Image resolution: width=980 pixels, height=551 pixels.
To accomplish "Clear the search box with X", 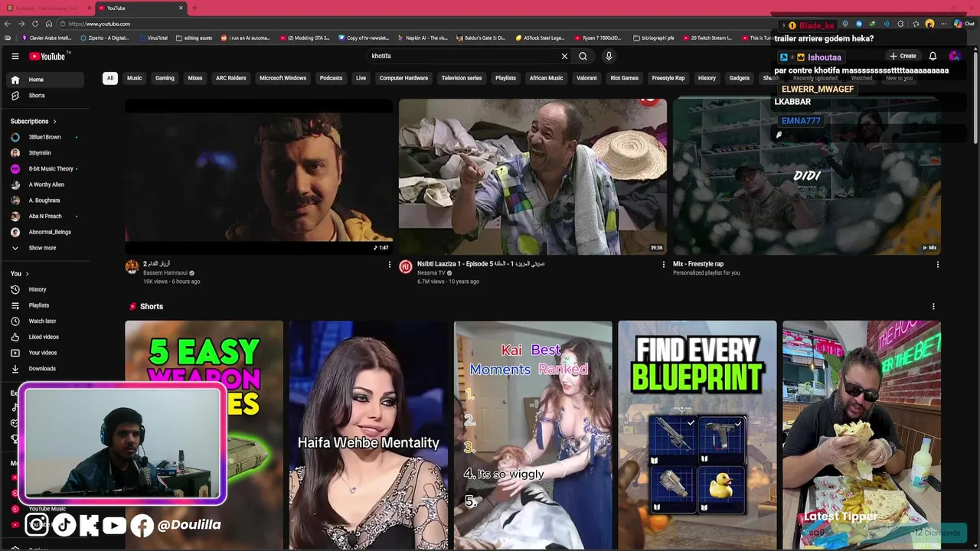I will tap(564, 56).
